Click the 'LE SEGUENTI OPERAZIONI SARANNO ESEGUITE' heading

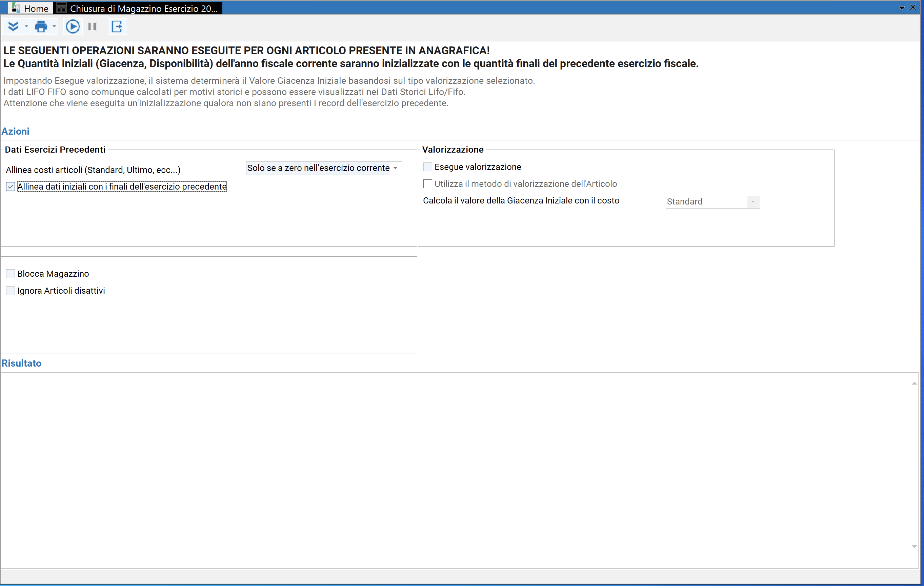(247, 51)
